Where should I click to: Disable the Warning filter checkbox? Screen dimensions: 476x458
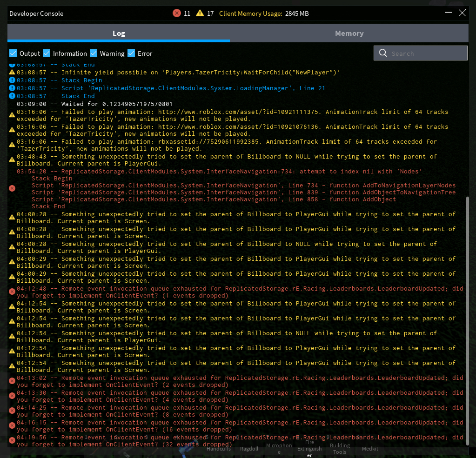94,53
